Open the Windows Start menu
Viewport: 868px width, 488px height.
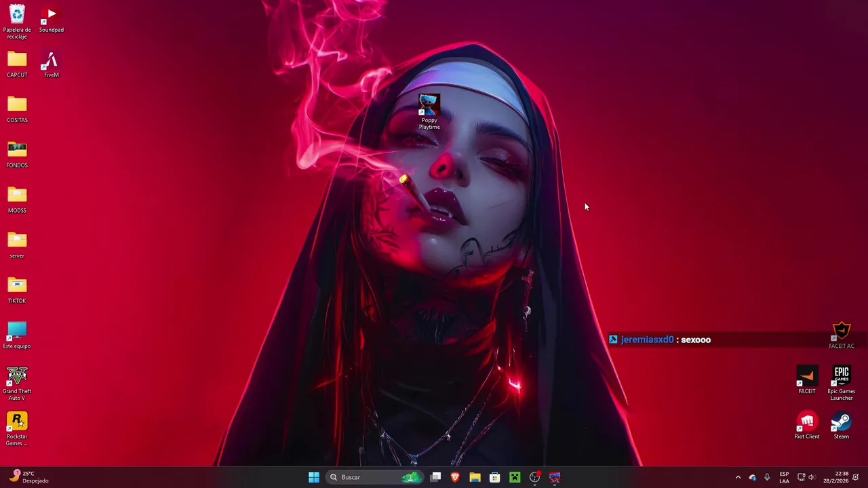(x=314, y=477)
